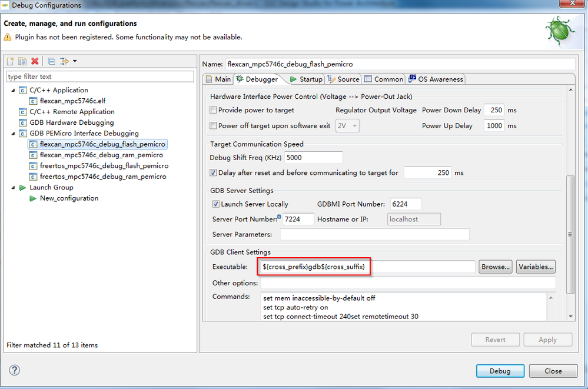
Task: Click the Launch Group green arrow icon
Action: click(23, 188)
